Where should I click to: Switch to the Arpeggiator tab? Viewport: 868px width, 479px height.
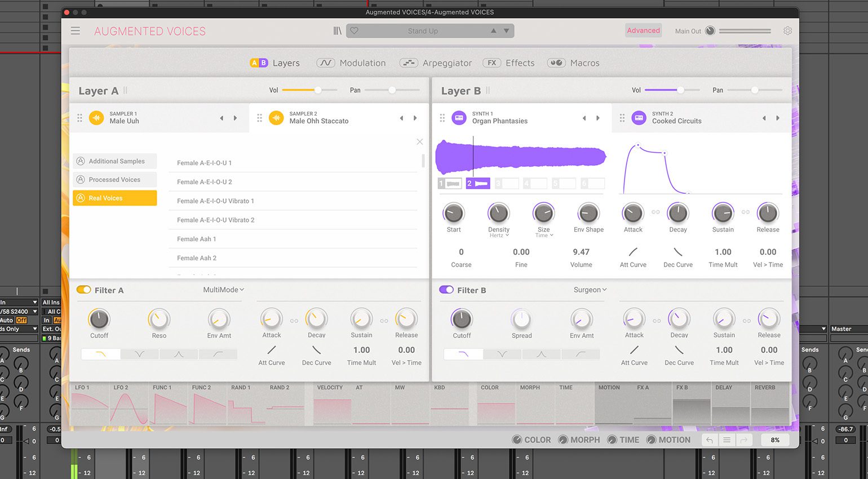point(436,63)
